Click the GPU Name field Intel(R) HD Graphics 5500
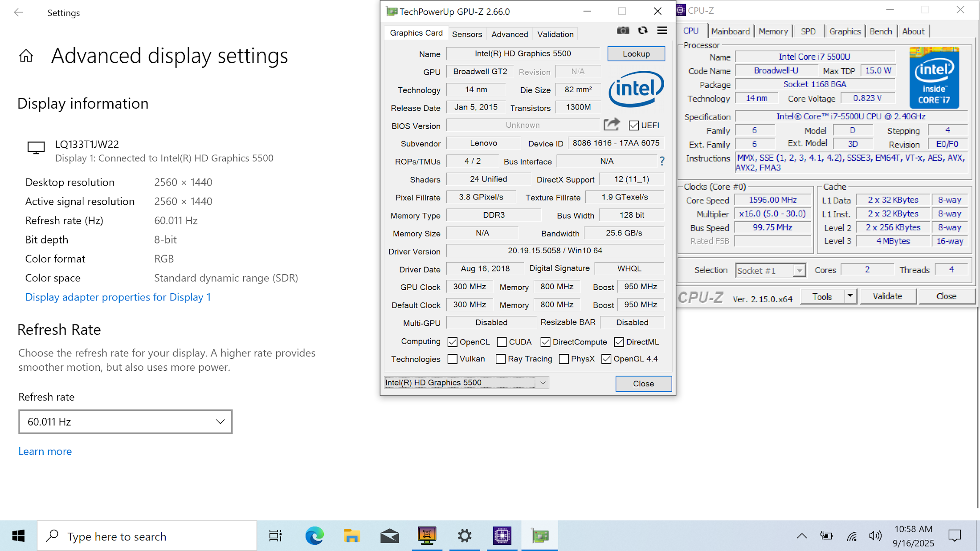Image resolution: width=980 pixels, height=551 pixels. [x=523, y=53]
